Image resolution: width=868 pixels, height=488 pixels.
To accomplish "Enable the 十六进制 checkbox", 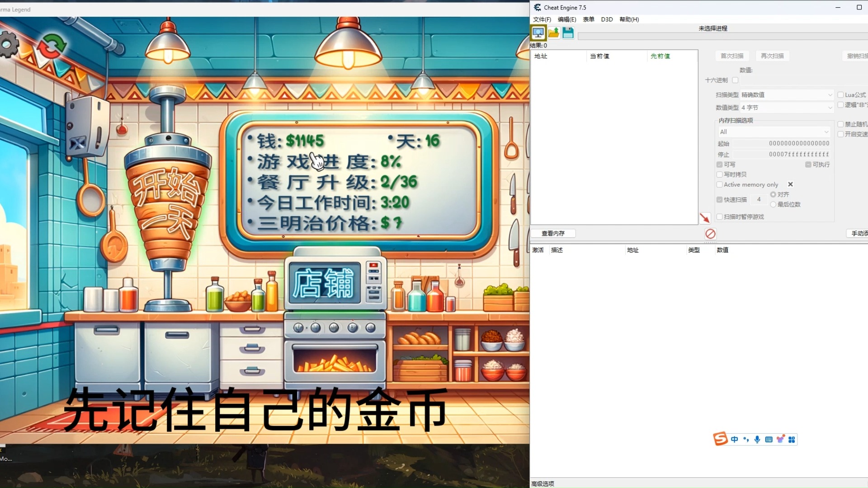I will [x=736, y=80].
